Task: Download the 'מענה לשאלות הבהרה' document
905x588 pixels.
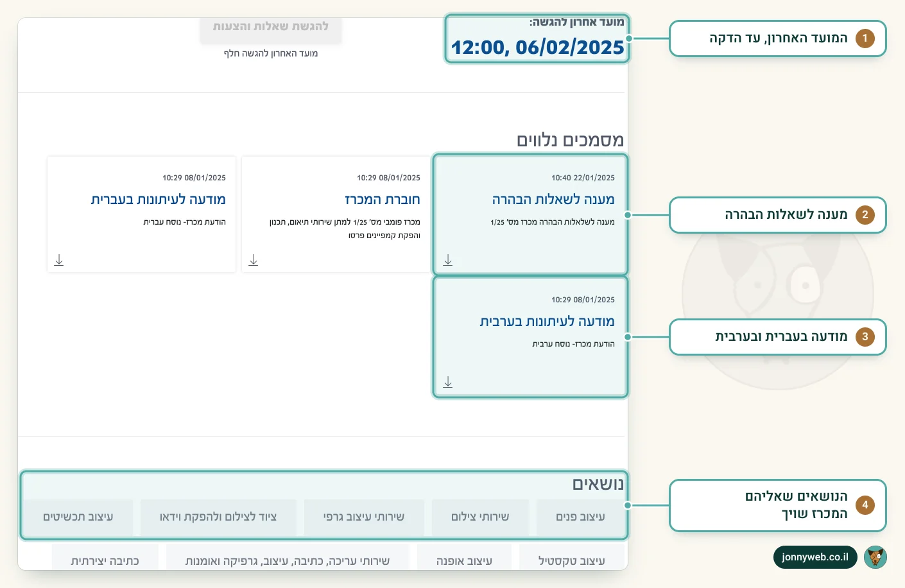Action: (x=448, y=260)
